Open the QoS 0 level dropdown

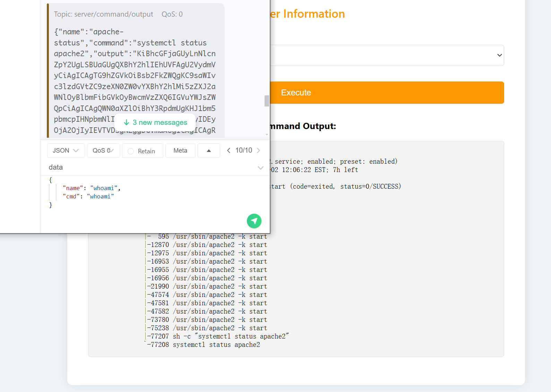pos(103,151)
